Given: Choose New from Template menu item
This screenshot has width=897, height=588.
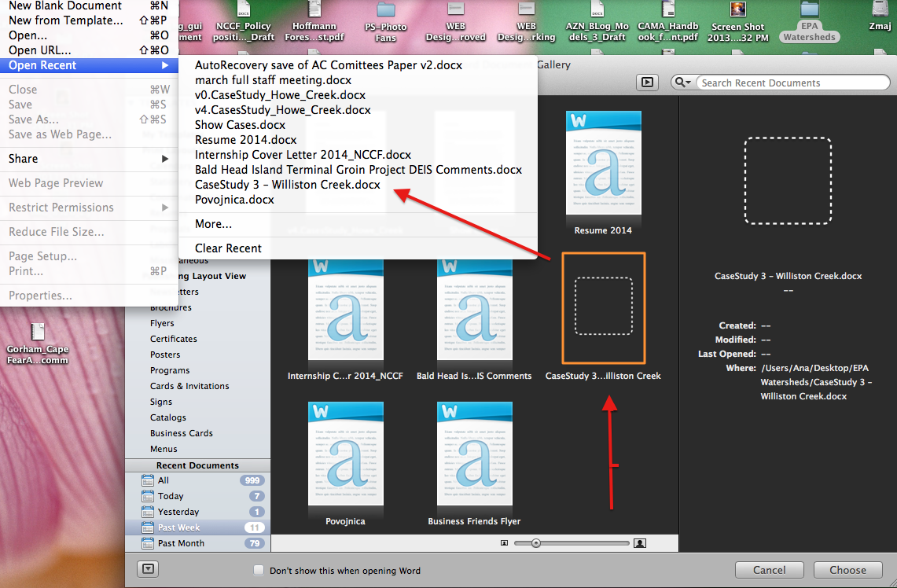Looking at the screenshot, I should [x=90, y=20].
